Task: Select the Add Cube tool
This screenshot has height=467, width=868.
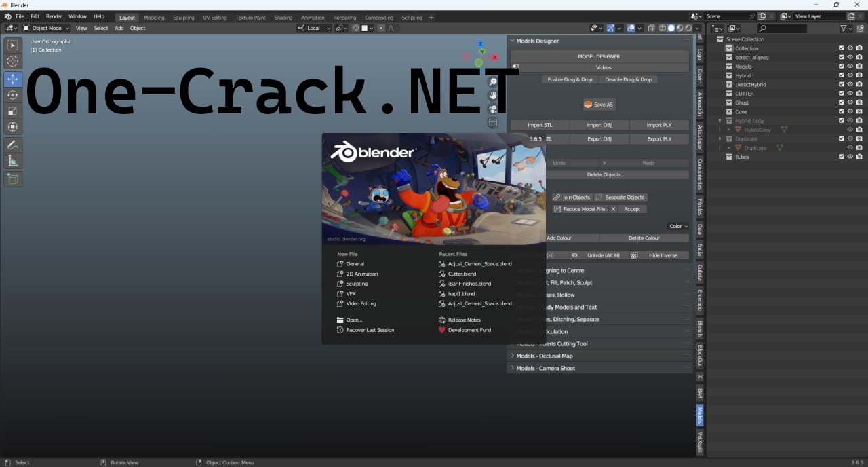Action: pyautogui.click(x=12, y=179)
